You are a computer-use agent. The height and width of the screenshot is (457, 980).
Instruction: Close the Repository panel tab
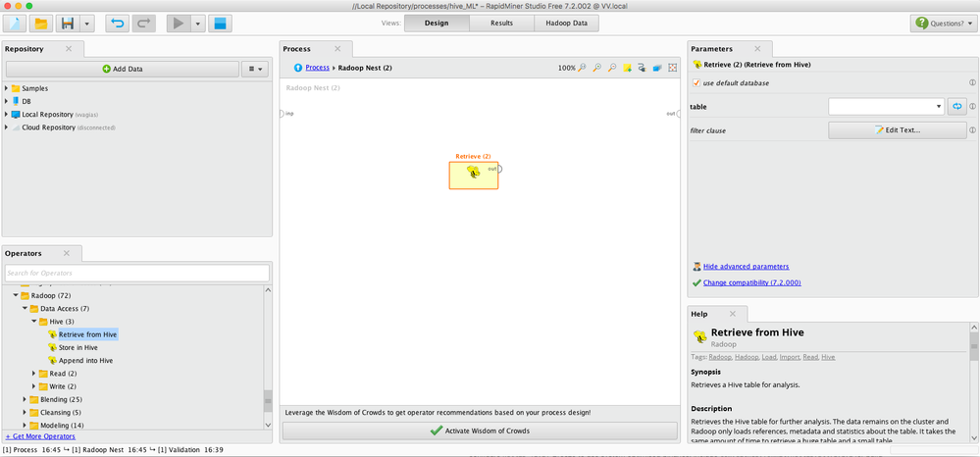pos(69,49)
